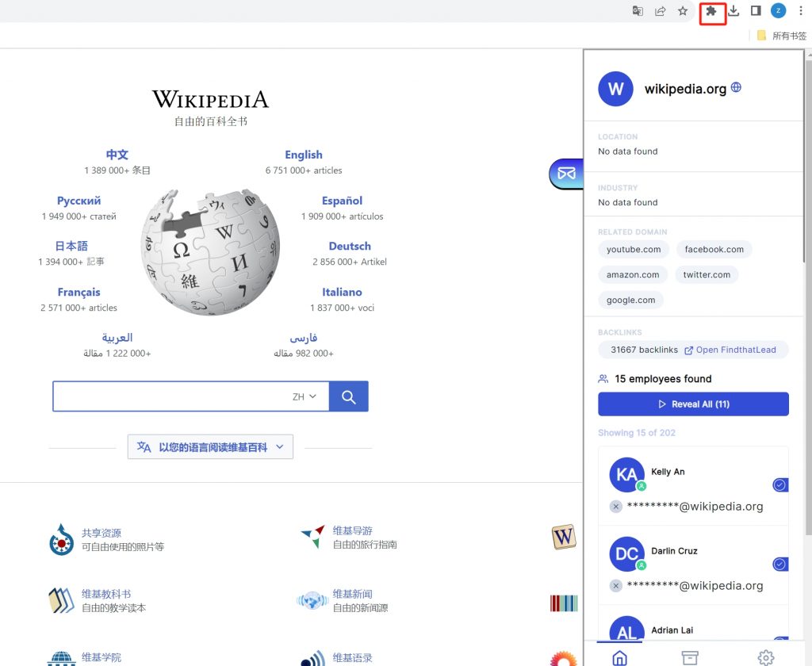
Task: Open the settings gear tab in panel
Action: pos(766,658)
